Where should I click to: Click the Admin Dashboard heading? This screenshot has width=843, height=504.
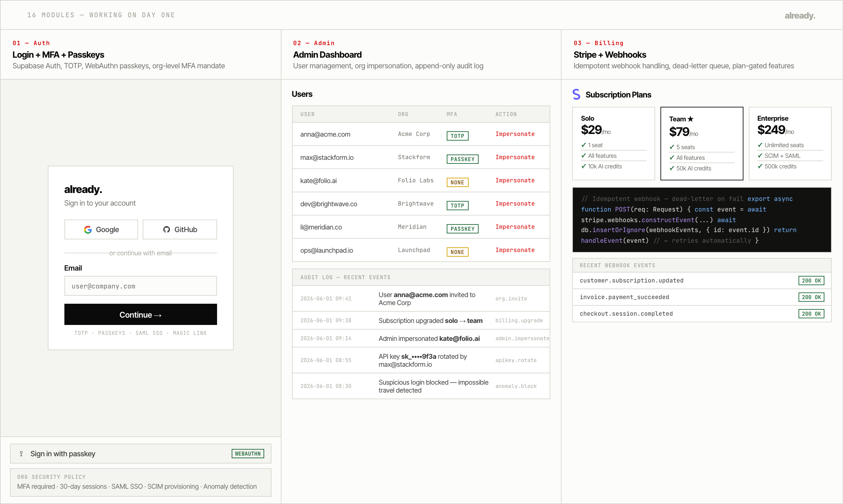coord(327,55)
